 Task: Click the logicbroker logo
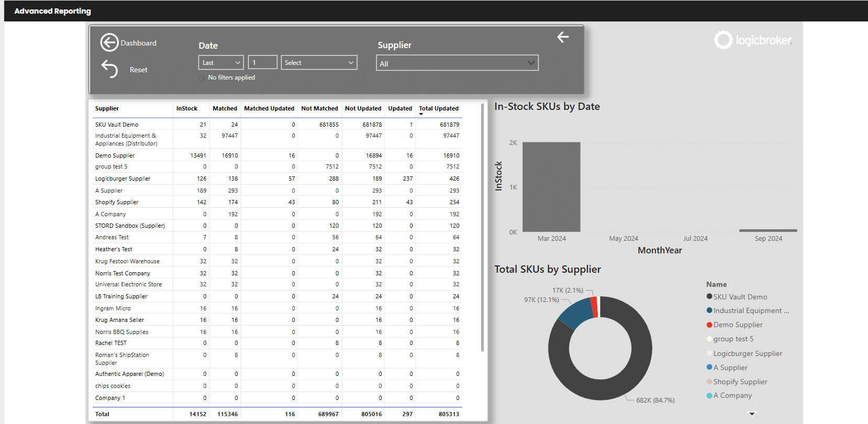pyautogui.click(x=753, y=40)
